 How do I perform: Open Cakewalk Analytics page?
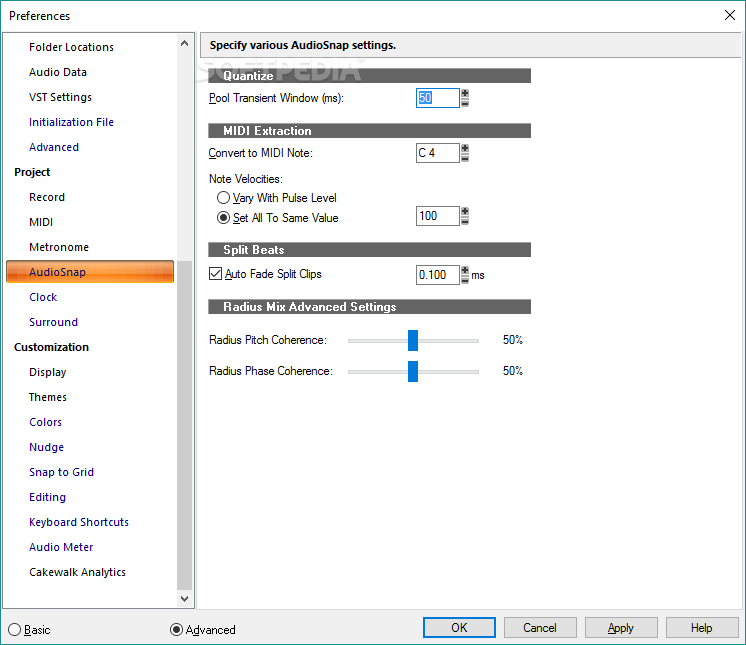coord(77,572)
